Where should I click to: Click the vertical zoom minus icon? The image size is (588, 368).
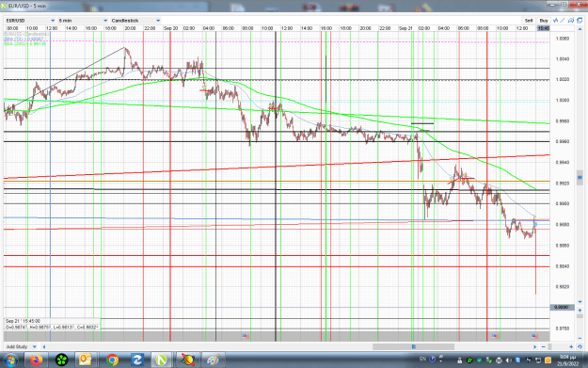click(x=580, y=338)
